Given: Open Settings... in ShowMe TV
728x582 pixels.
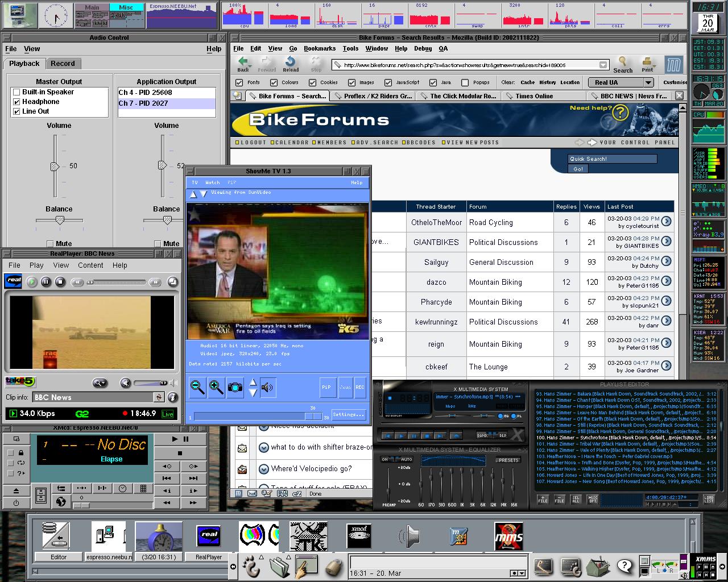Looking at the screenshot, I should 348,414.
